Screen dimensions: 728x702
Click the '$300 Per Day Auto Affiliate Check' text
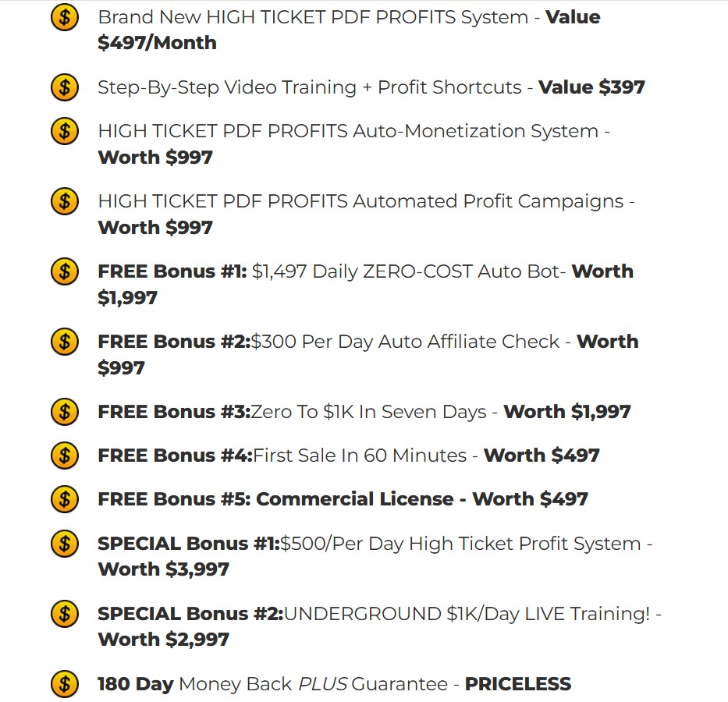click(405, 342)
